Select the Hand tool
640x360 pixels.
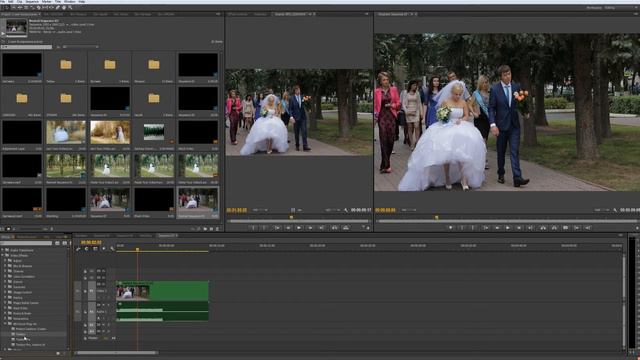[64, 7]
